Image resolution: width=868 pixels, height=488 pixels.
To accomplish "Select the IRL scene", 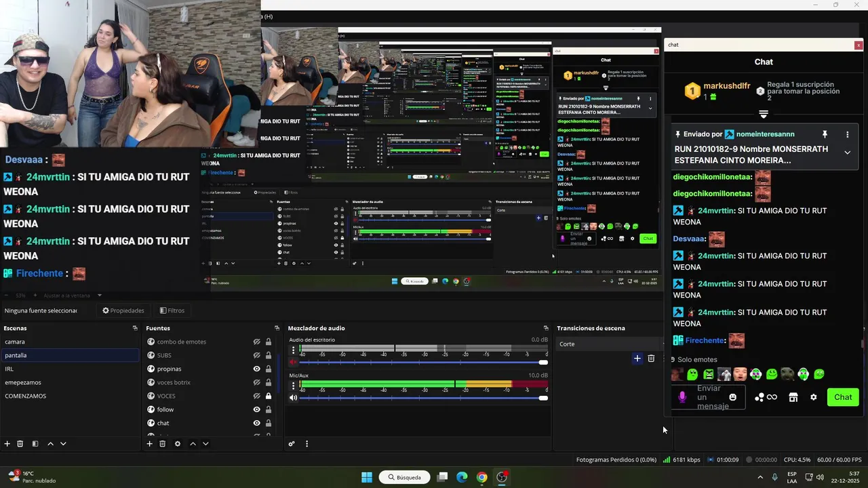I will pos(71,369).
